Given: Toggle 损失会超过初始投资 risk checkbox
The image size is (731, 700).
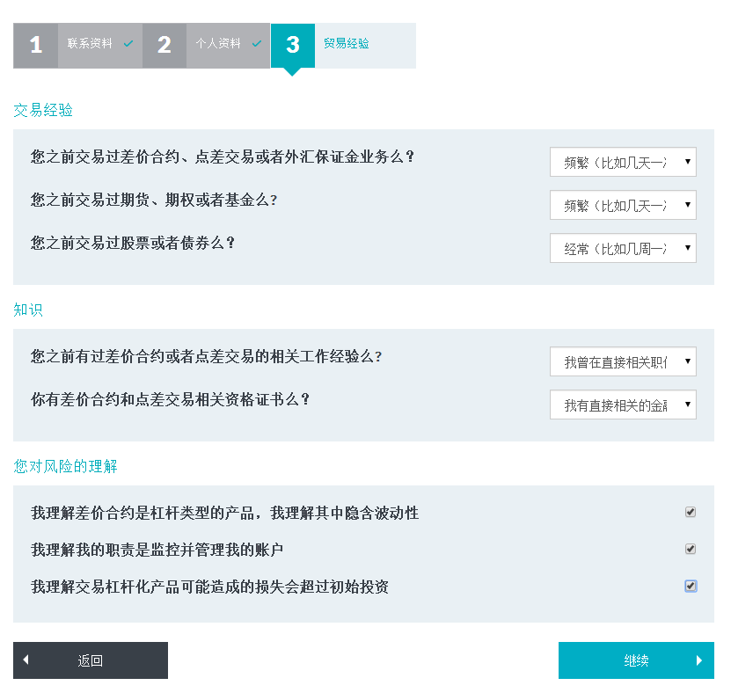Looking at the screenshot, I should tap(691, 586).
